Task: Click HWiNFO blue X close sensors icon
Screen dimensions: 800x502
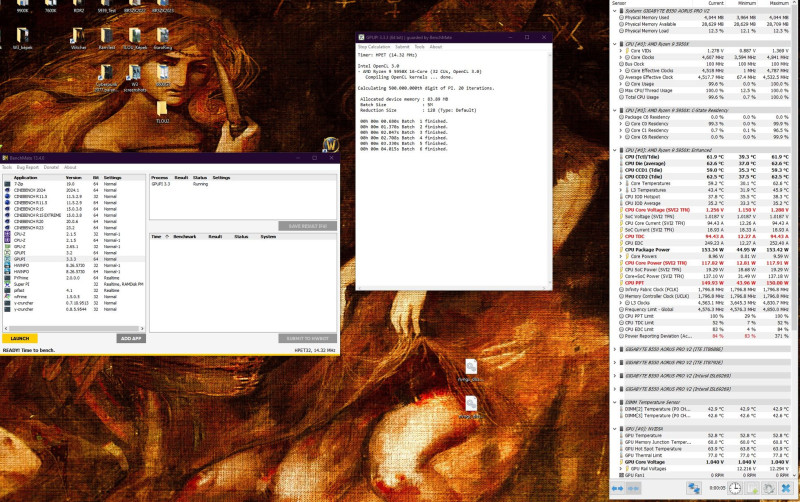Action: point(786,488)
